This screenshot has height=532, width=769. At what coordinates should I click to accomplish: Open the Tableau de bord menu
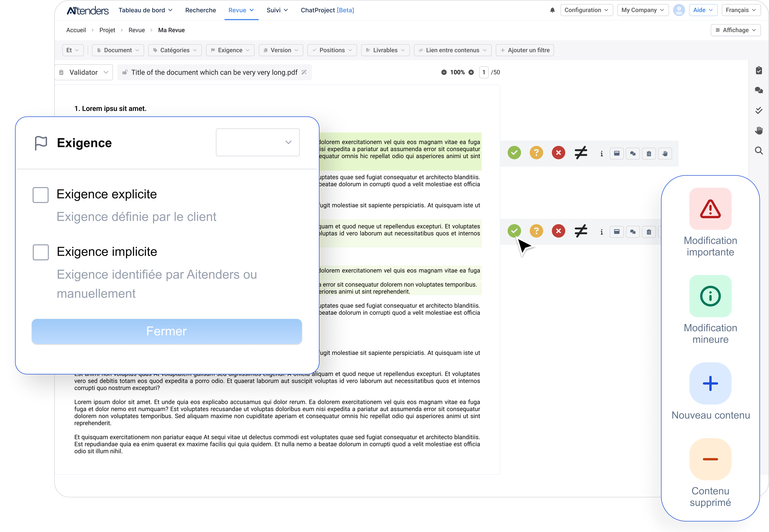tap(145, 10)
